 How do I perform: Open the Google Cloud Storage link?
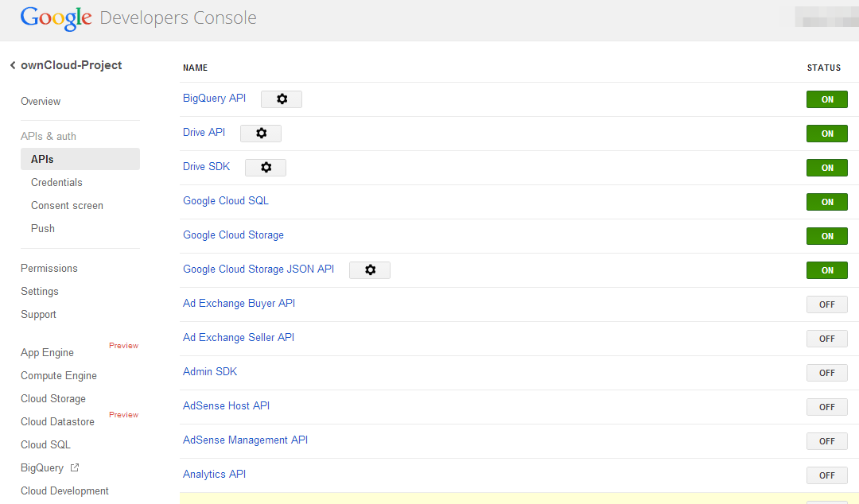coord(233,235)
